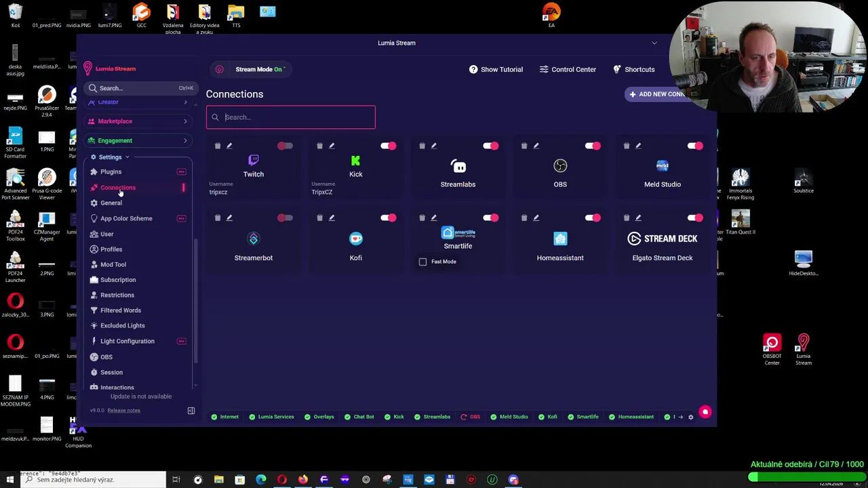Edit the OBS connection

(x=536, y=146)
